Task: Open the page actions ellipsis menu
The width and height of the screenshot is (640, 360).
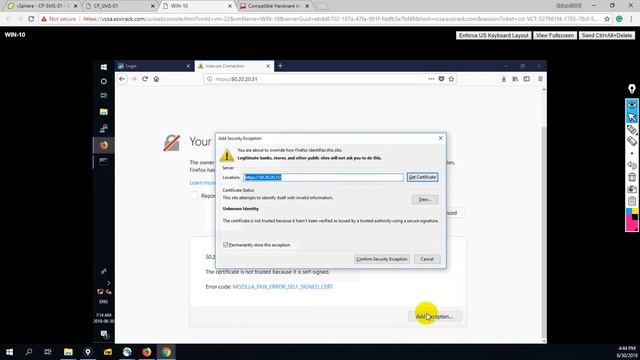Action: pyautogui.click(x=431, y=79)
